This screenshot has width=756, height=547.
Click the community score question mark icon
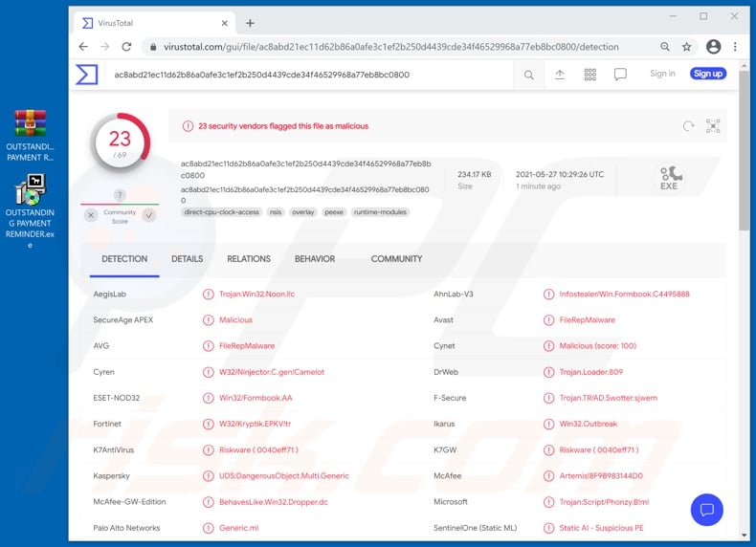pyautogui.click(x=120, y=195)
